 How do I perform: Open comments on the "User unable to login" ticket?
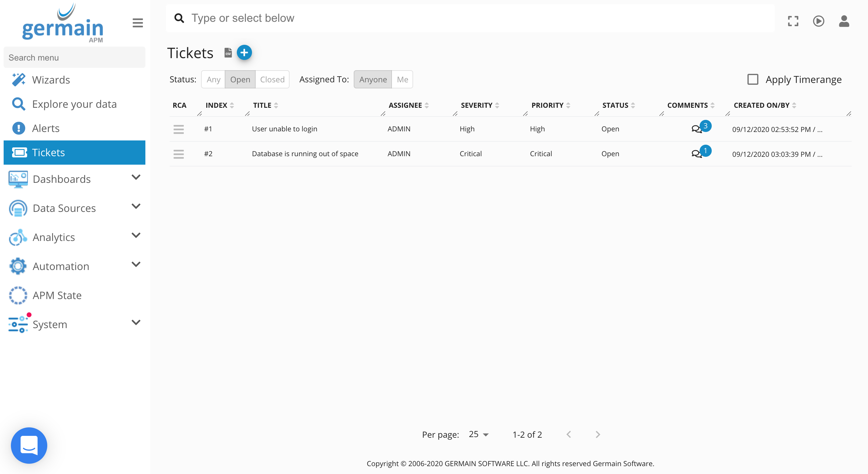[697, 129]
